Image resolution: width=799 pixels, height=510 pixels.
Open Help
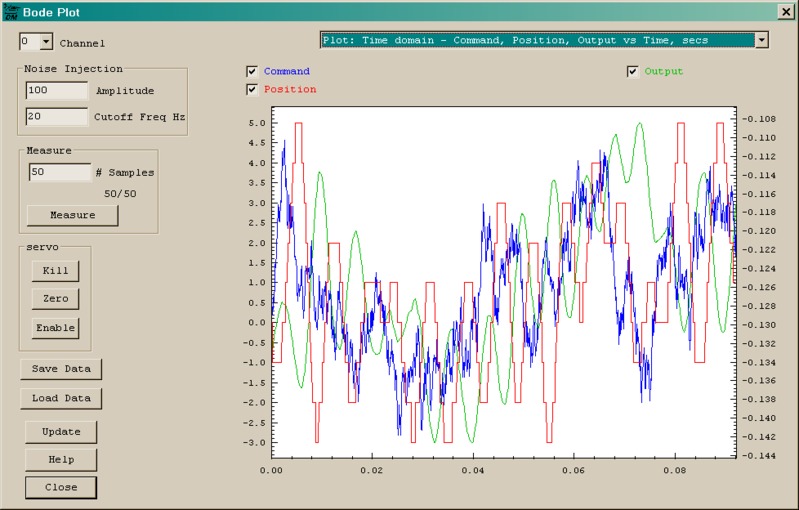(61, 460)
